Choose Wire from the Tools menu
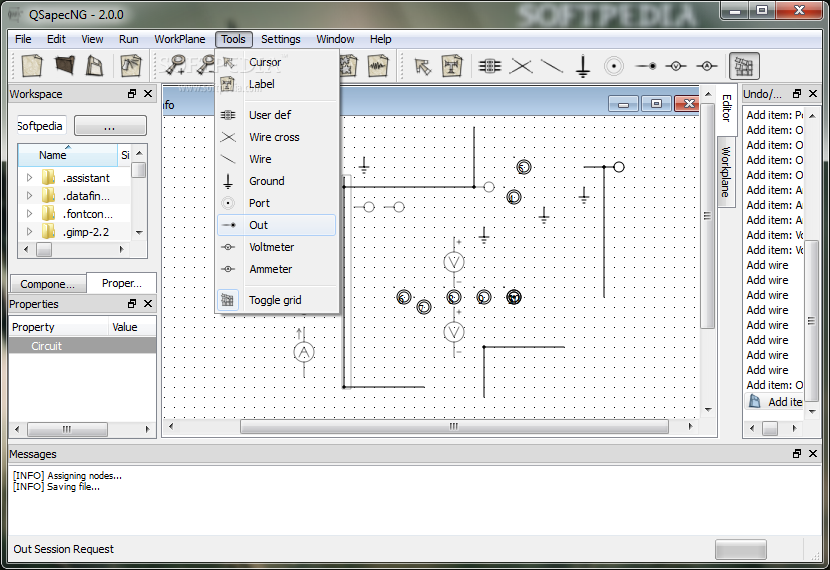830x570 pixels. coord(276,159)
